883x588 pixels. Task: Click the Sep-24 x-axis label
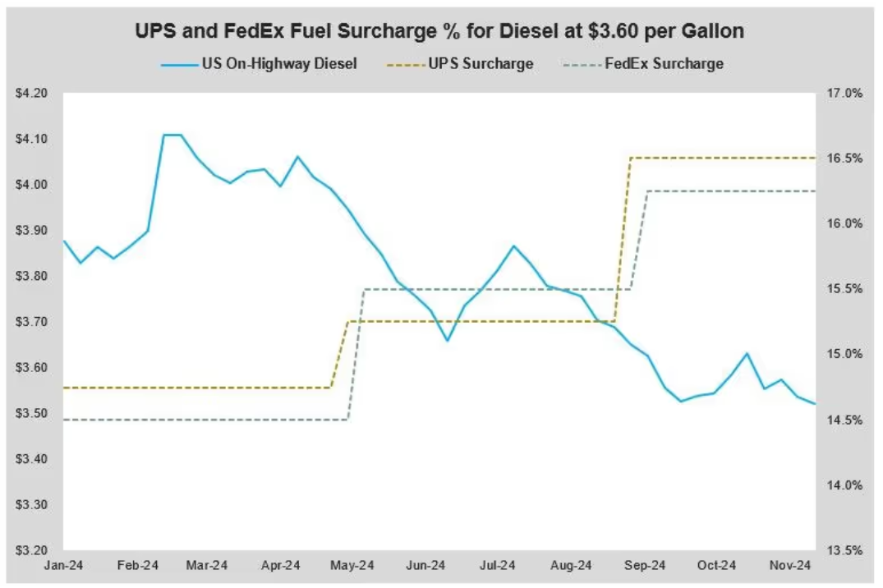point(645,566)
